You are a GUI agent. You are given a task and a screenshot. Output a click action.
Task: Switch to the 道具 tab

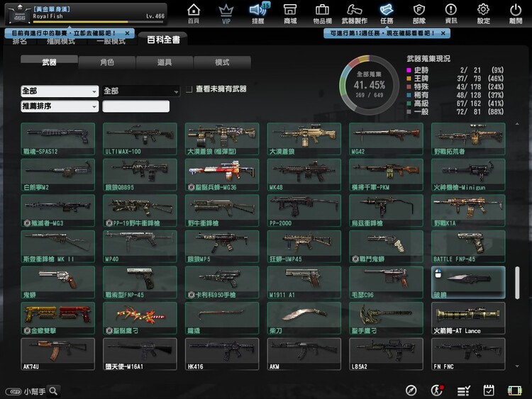tap(165, 62)
